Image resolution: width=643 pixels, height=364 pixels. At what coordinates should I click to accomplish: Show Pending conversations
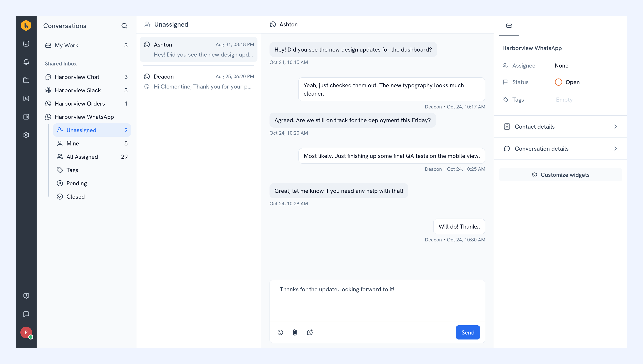92,183
